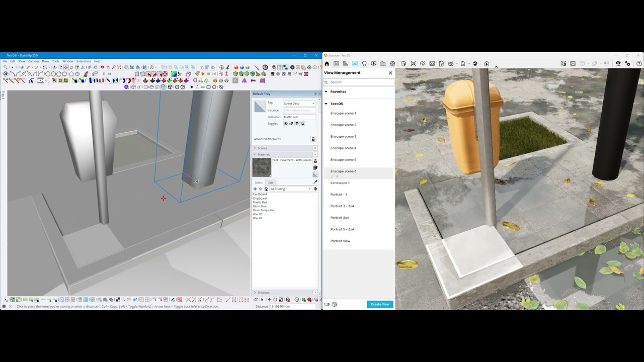Click the material eyedropper sample tool
Image resolution: width=644 pixels, height=362 pixels.
click(315, 182)
